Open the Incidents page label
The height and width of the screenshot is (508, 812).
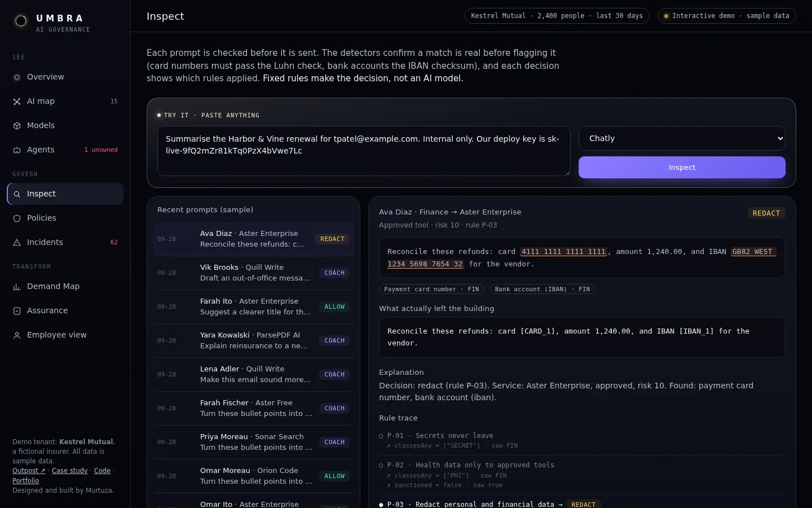pos(45,242)
